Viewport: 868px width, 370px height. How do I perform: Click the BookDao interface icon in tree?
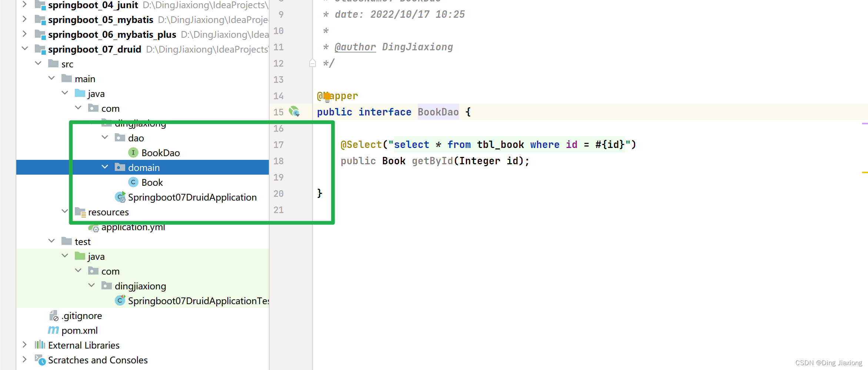(x=133, y=152)
